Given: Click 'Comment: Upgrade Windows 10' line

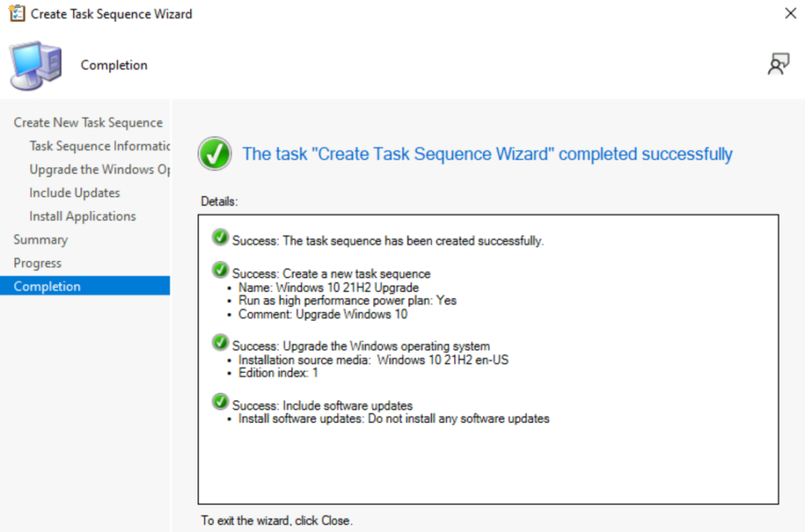Looking at the screenshot, I should coord(323,314).
